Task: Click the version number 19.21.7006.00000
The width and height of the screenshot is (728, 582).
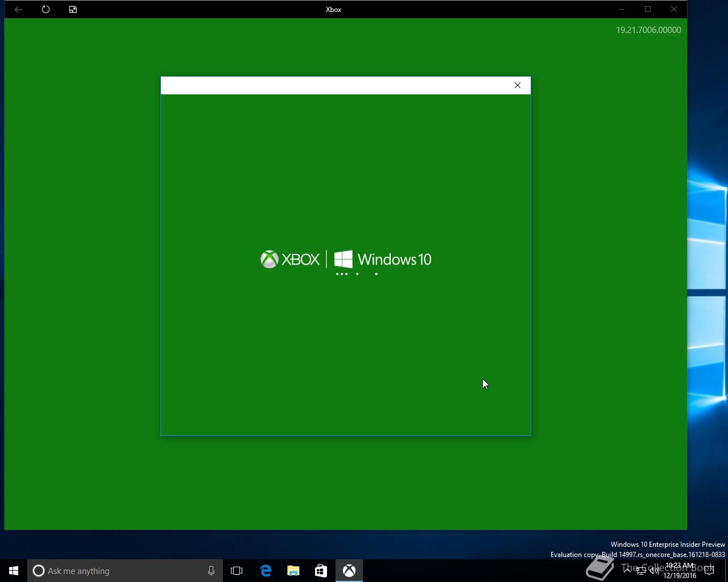Action: pos(648,30)
